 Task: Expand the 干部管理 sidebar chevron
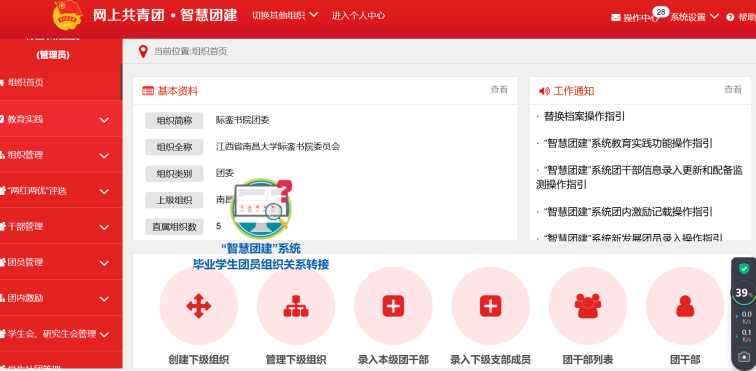pyautogui.click(x=105, y=227)
